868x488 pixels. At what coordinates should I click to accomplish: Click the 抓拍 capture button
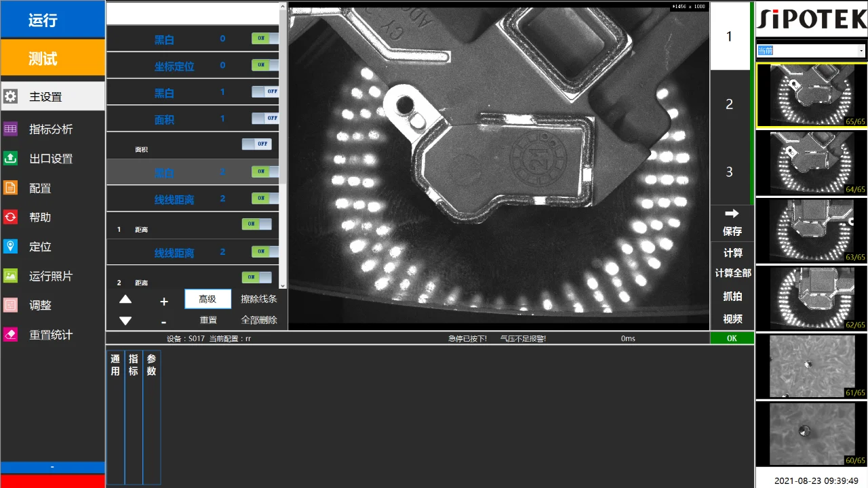(732, 296)
